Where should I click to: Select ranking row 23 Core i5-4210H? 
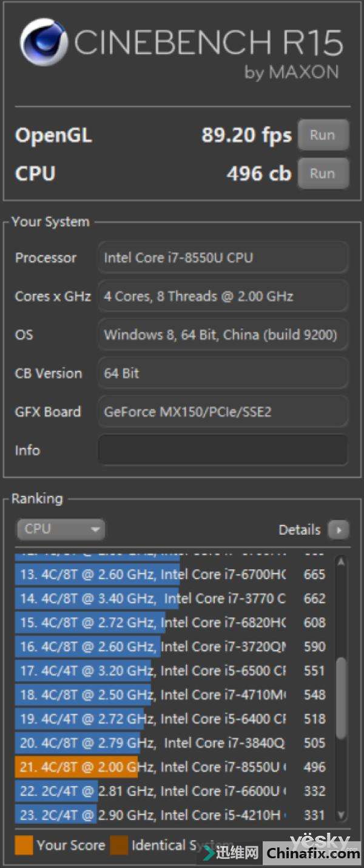[x=174, y=815]
